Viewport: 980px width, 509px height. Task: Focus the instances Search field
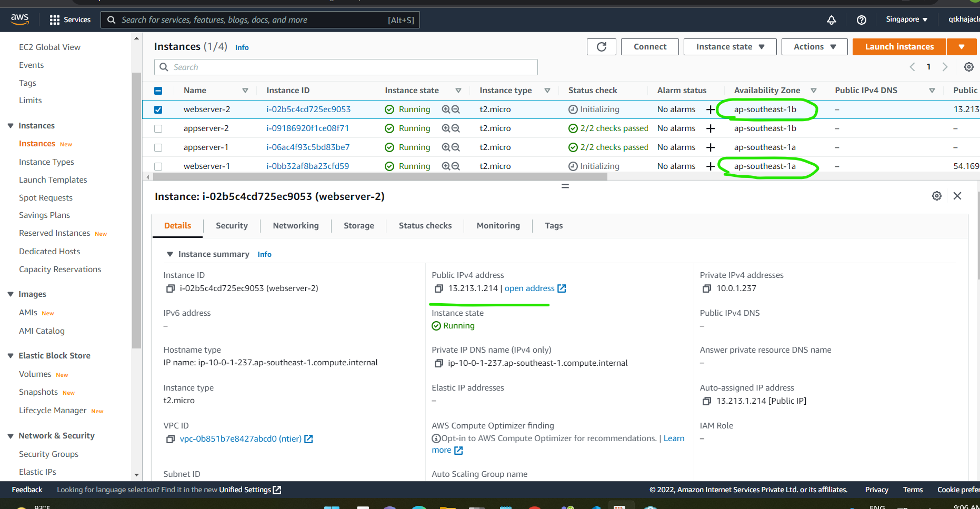(346, 67)
